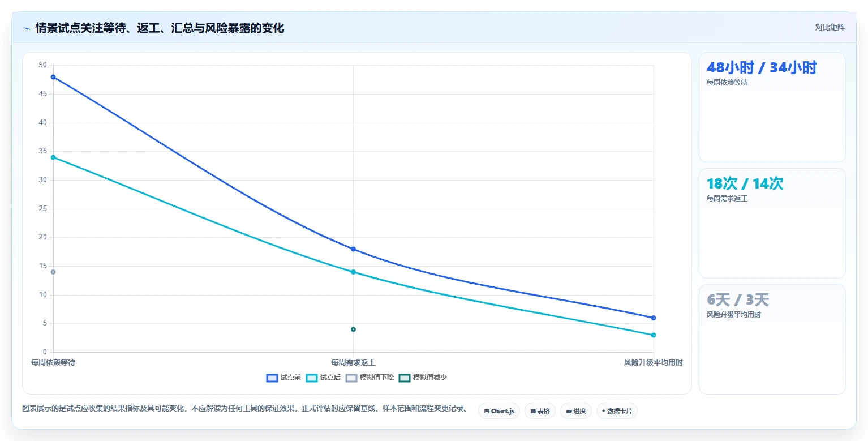The image size is (868, 441).
Task: Click the 对比矩阵 label in the header
Action: click(830, 28)
